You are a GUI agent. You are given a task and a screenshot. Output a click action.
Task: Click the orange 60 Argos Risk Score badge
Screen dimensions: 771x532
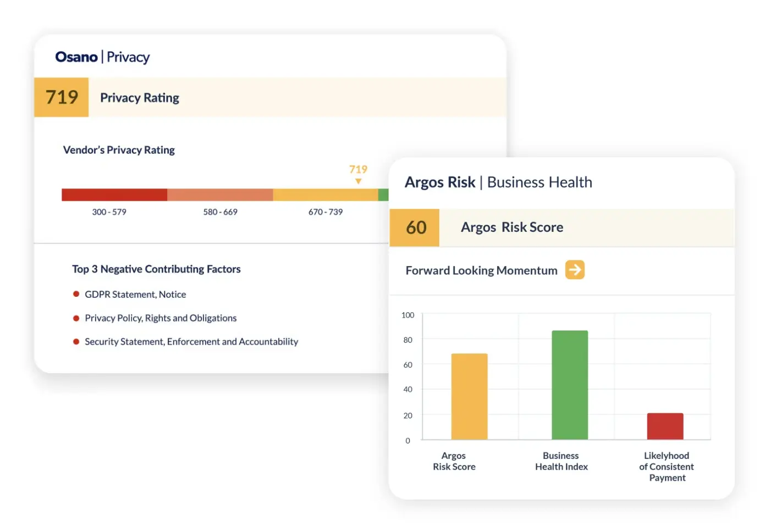pos(415,228)
